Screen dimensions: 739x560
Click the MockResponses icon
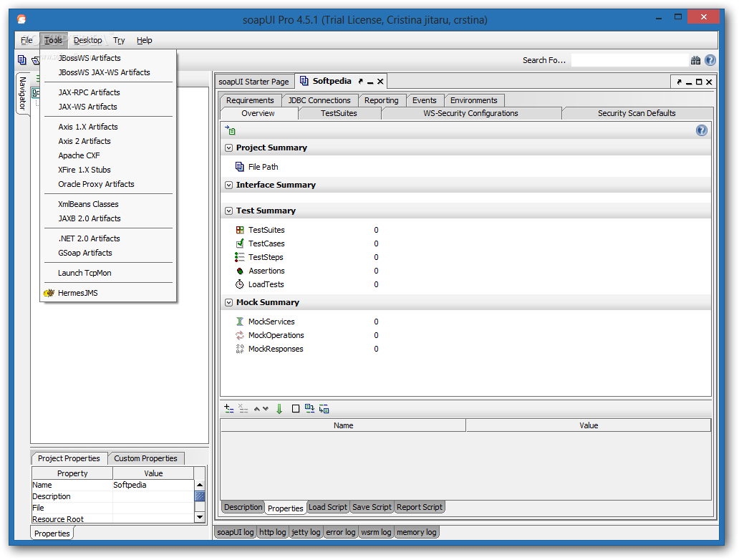coord(239,349)
